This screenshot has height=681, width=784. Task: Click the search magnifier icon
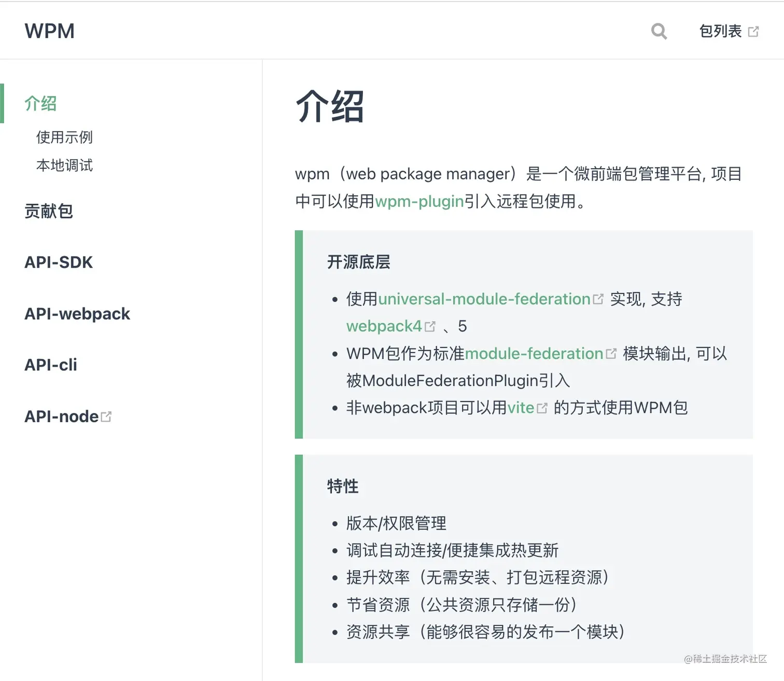pyautogui.click(x=659, y=31)
